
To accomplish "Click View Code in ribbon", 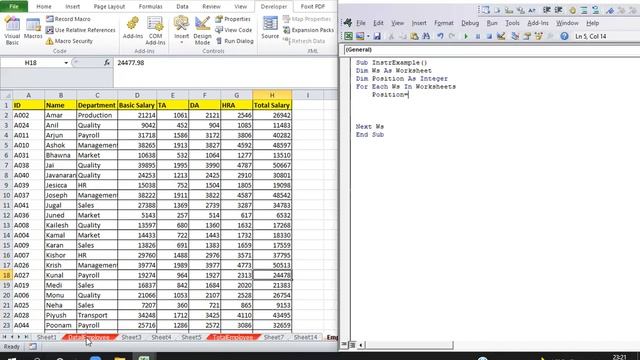I will coord(233,30).
